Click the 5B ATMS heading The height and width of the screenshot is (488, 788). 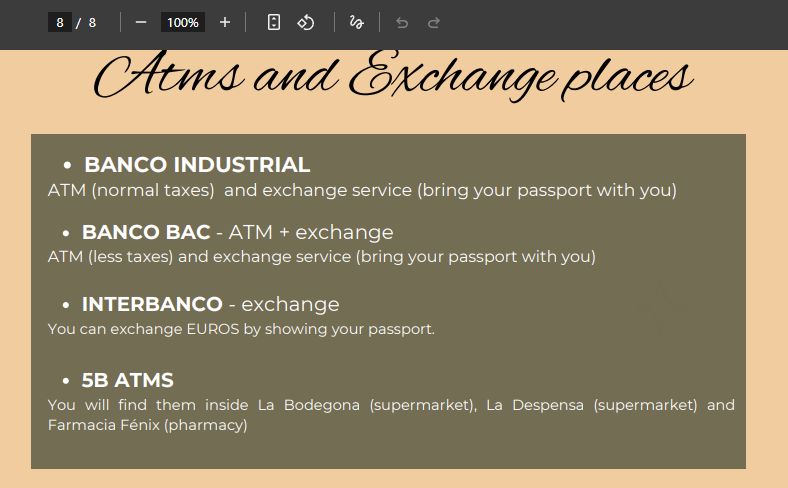click(x=128, y=380)
